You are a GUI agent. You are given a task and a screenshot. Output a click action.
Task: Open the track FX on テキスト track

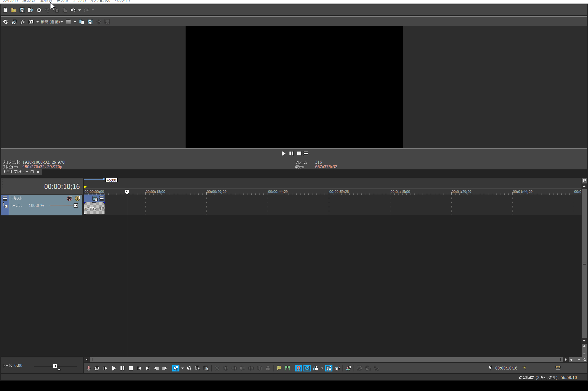[x=70, y=198]
